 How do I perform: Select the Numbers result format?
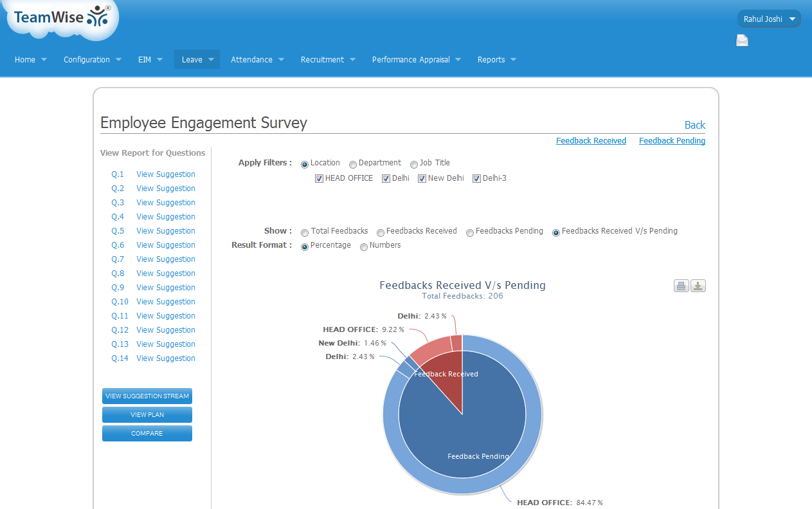pyautogui.click(x=364, y=247)
